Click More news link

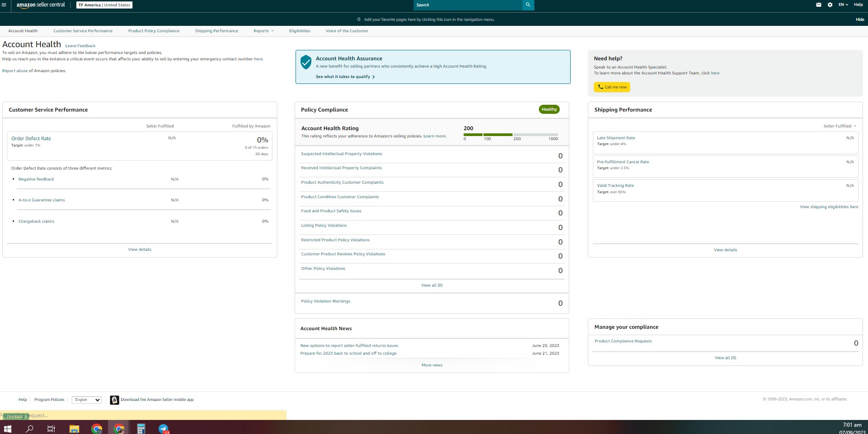pyautogui.click(x=432, y=365)
